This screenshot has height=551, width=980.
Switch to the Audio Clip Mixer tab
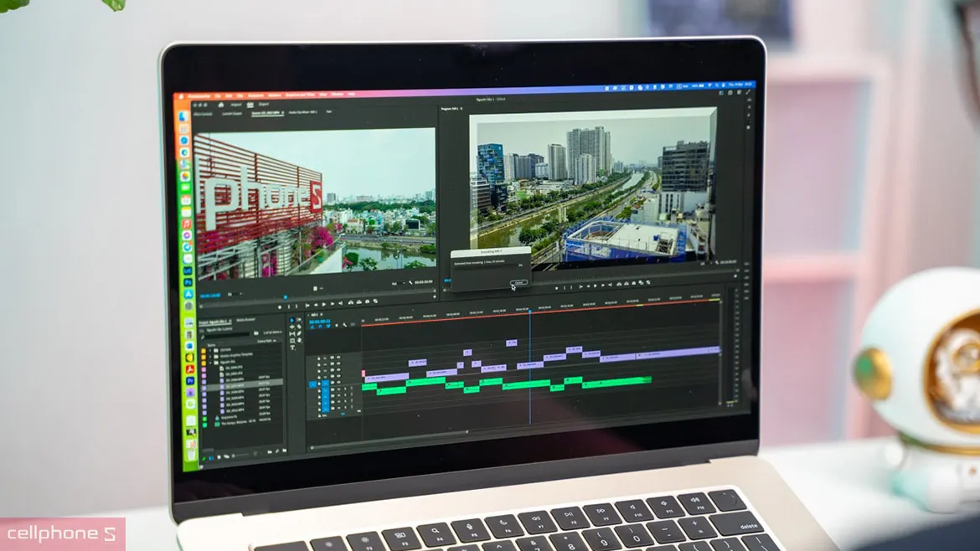tap(303, 112)
